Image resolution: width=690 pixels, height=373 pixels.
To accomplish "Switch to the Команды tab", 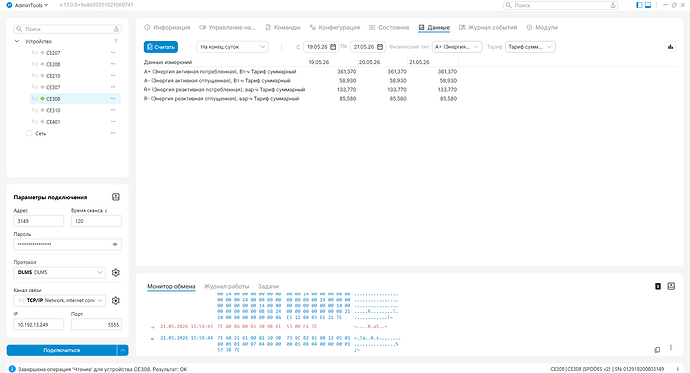I will (x=283, y=27).
